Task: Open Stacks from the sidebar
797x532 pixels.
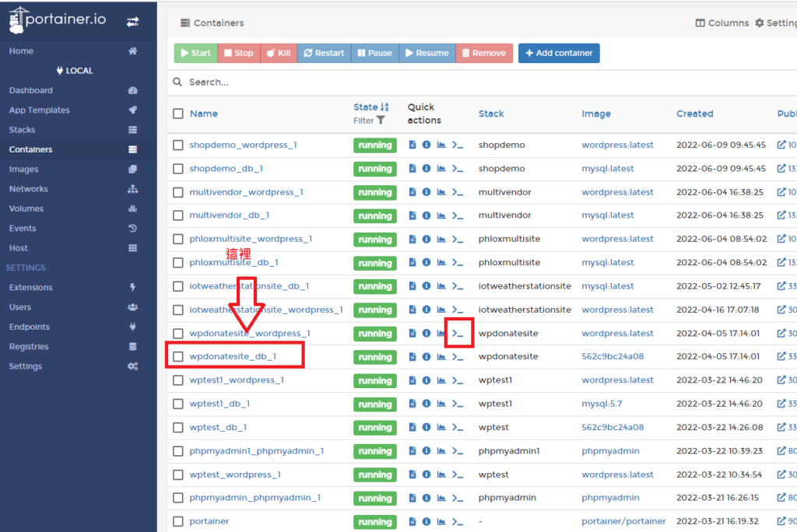Action: click(23, 130)
